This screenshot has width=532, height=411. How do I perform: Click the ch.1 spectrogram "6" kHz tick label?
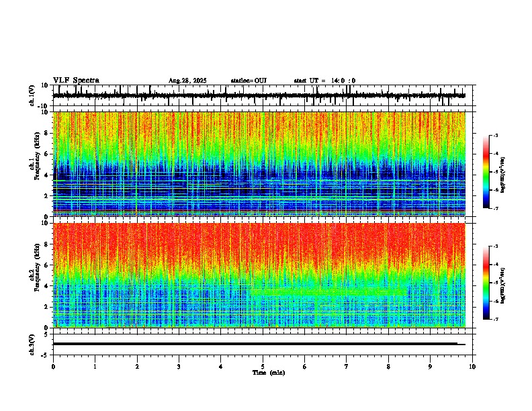46,154
